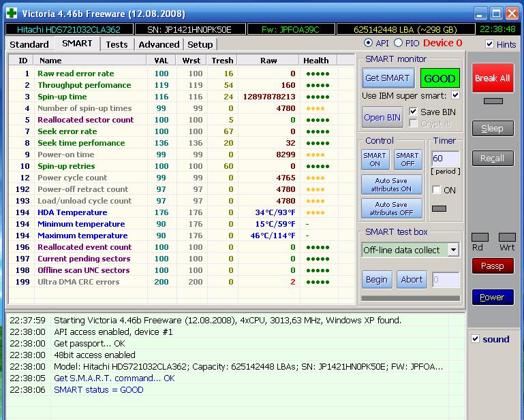Select the API radio button

(368, 43)
